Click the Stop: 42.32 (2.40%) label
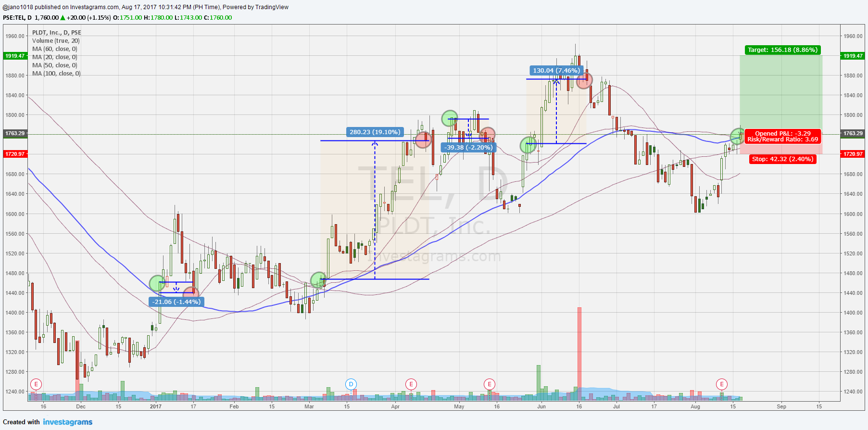Screen dimensions: 868x430 tap(782, 159)
